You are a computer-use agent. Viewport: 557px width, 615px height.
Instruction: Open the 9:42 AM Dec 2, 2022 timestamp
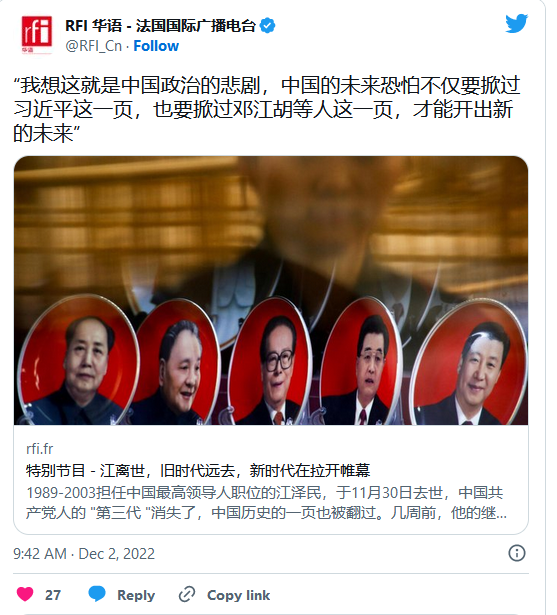(84, 554)
